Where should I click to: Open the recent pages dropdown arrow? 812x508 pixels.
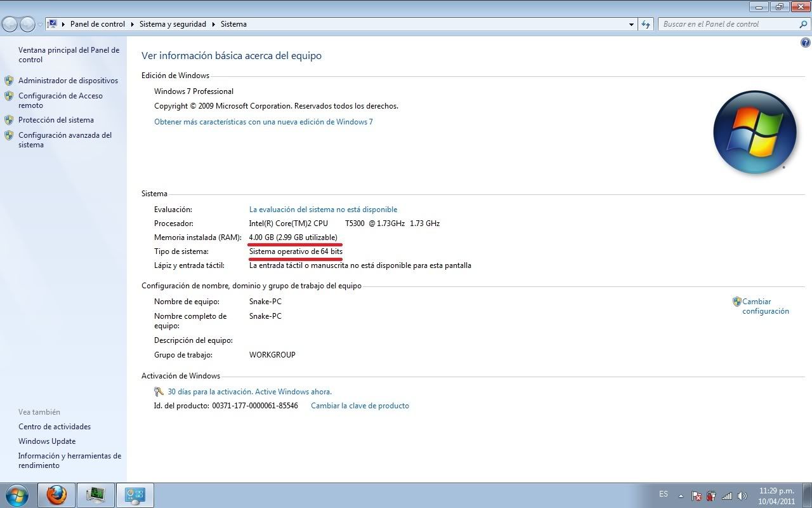pos(40,24)
